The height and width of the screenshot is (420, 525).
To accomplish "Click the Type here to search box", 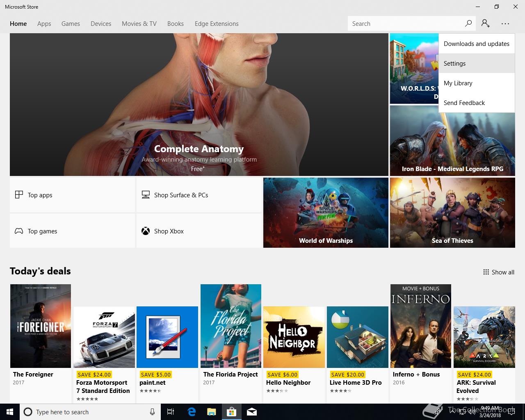I will 89,412.
